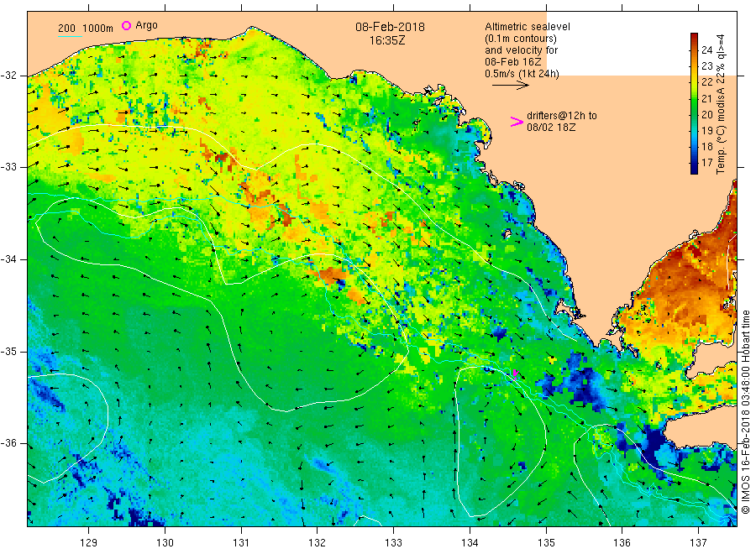Viewport: 756px width, 554px height.
Task: Click the 136 longitude axis label
Action: (622, 543)
